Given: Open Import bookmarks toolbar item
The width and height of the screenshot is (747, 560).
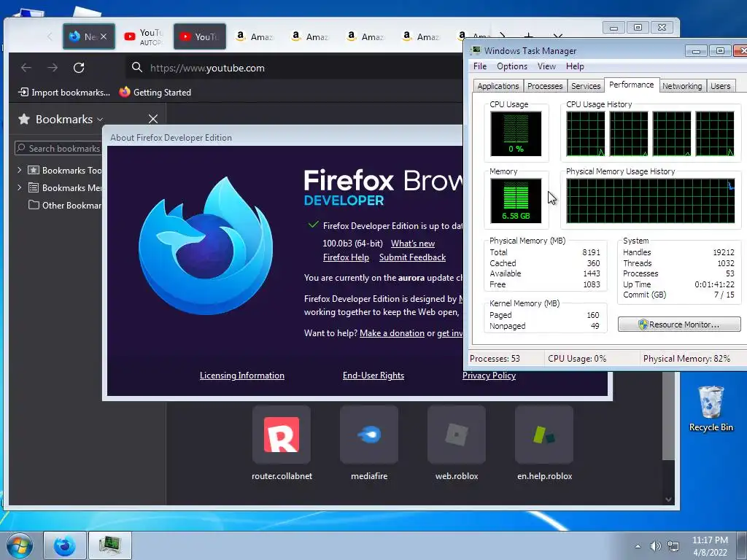Looking at the screenshot, I should point(64,93).
